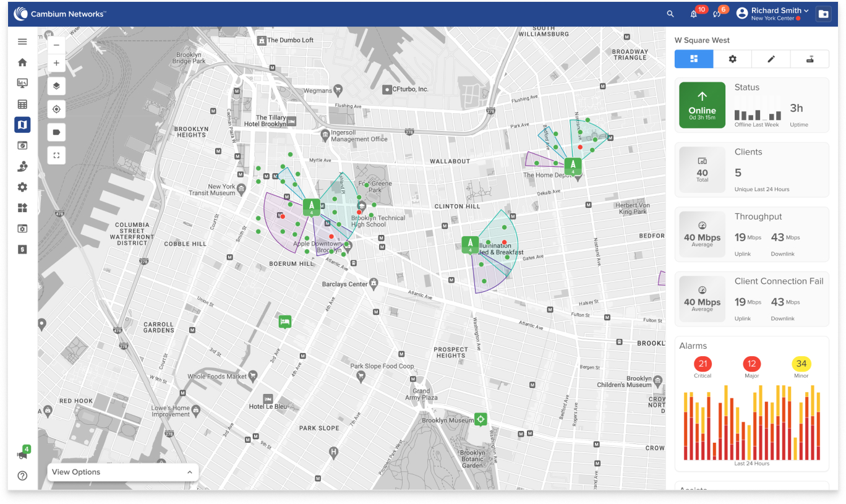Image resolution: width=846 pixels, height=504 pixels.
Task: Select the active Map view sidebar icon
Action: pyautogui.click(x=22, y=125)
